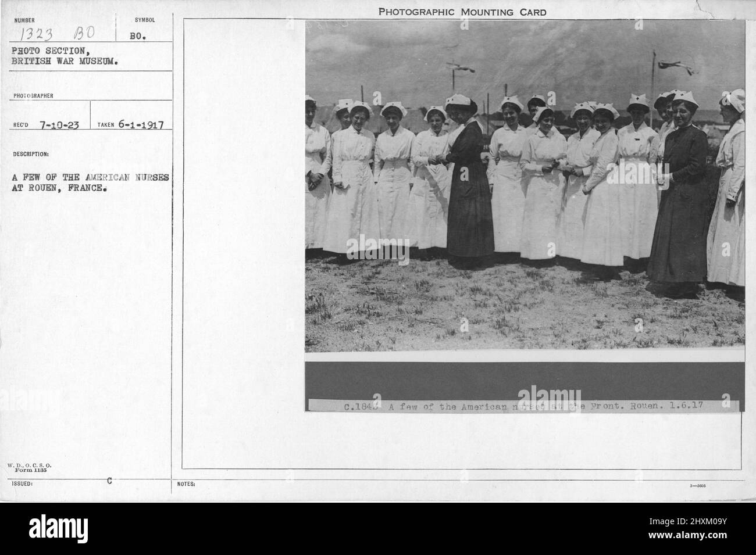Select the typed symbol value 'BO.'
756x555 pixels.
pos(138,35)
